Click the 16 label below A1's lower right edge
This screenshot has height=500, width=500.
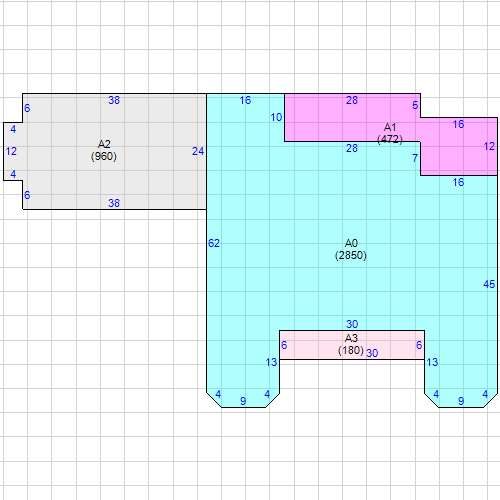tap(458, 182)
